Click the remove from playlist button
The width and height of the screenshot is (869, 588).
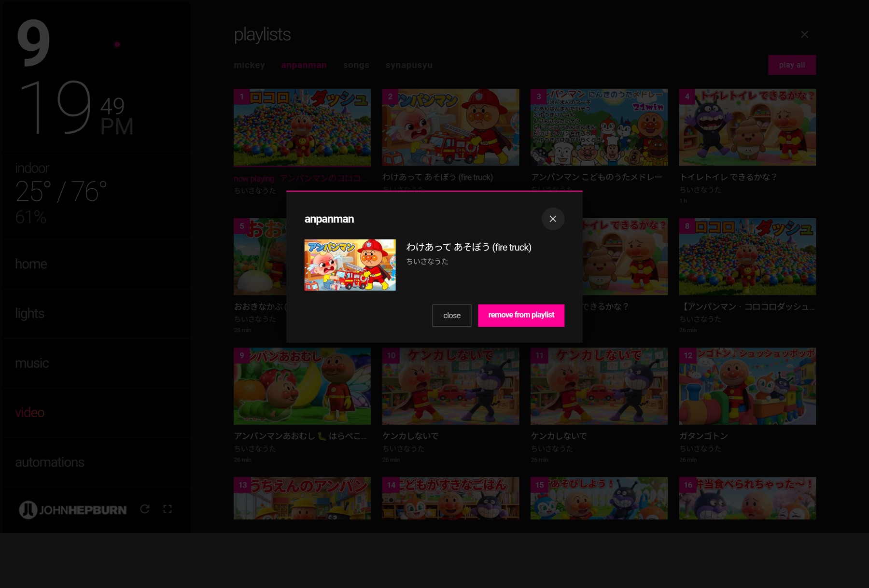point(521,315)
